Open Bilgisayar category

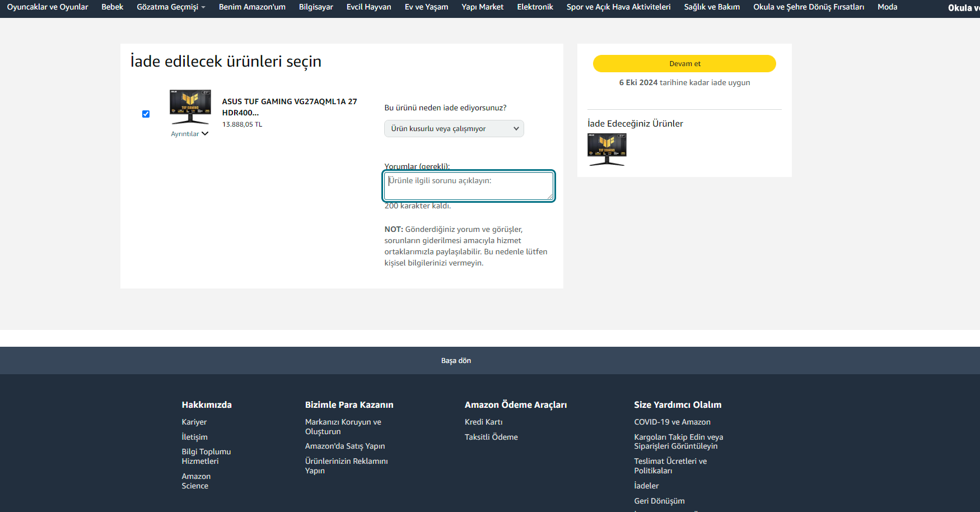316,7
